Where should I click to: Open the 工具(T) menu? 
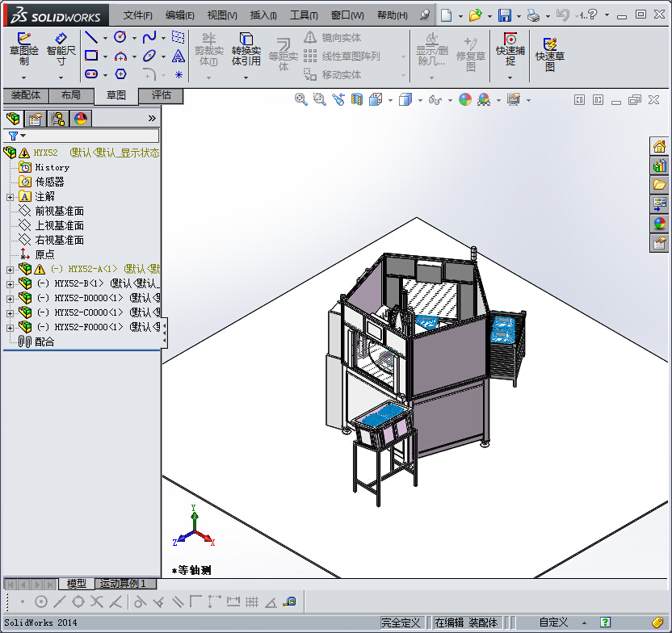pyautogui.click(x=304, y=15)
